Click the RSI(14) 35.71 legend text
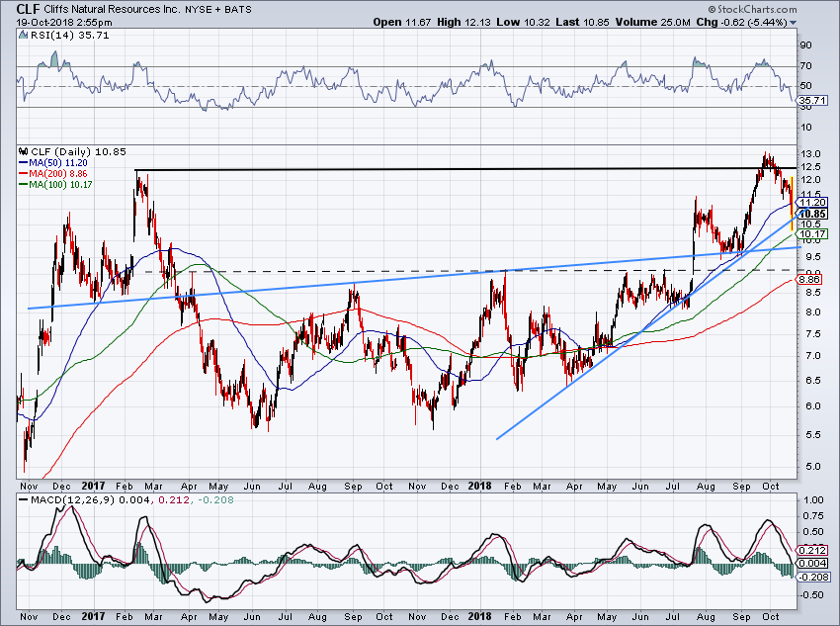 point(69,35)
